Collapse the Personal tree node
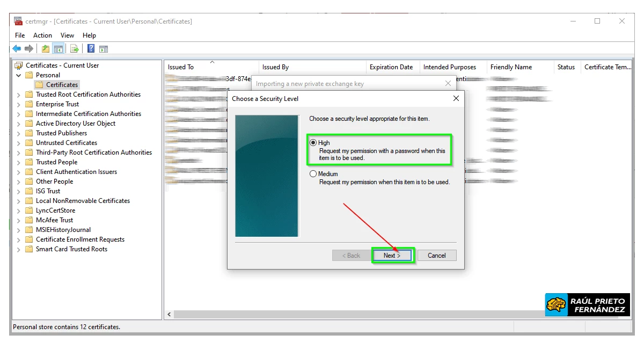Viewport: 644px width, 349px height. coord(19,75)
